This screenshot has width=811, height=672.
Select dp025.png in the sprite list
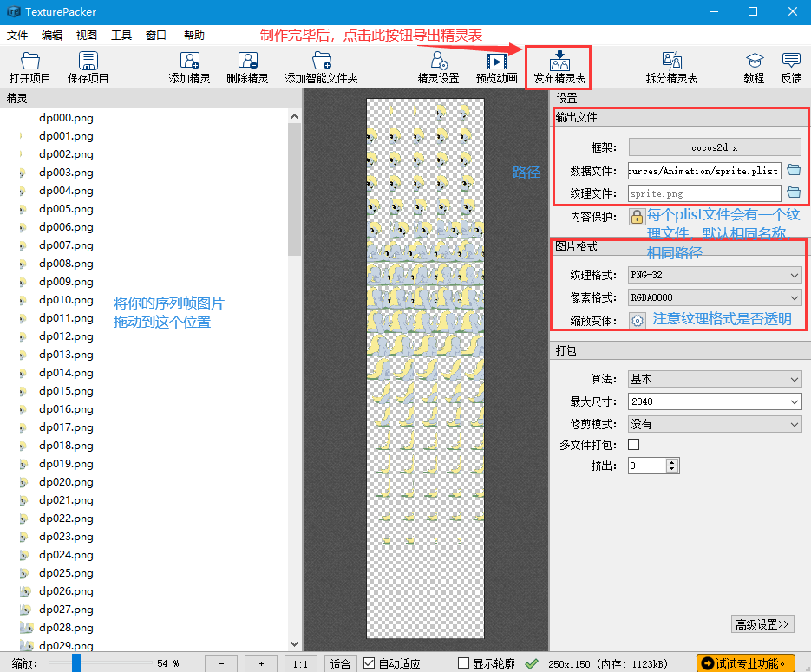66,572
